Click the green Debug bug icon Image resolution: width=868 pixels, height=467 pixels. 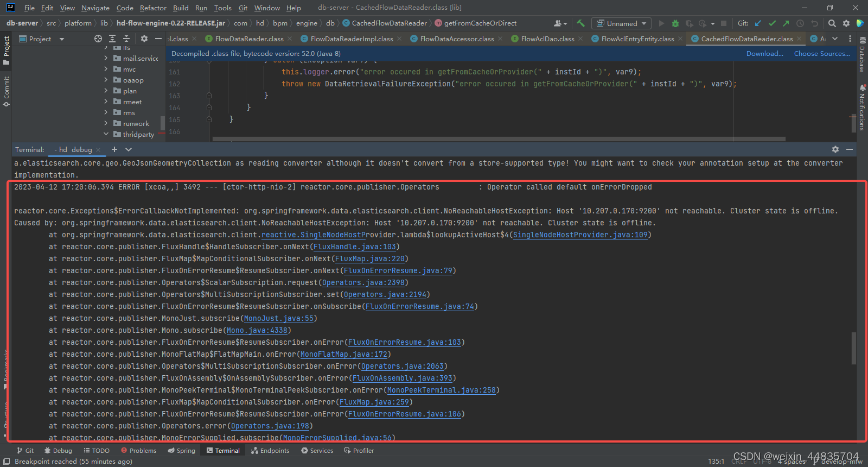click(675, 23)
